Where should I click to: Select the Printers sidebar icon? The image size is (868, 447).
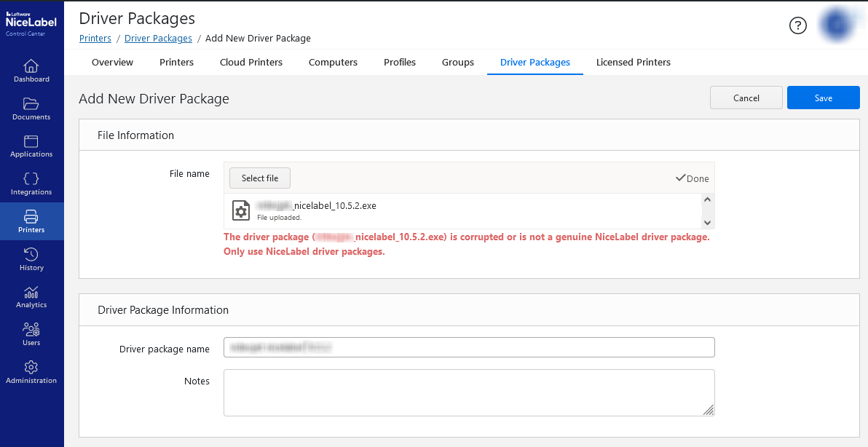point(31,221)
